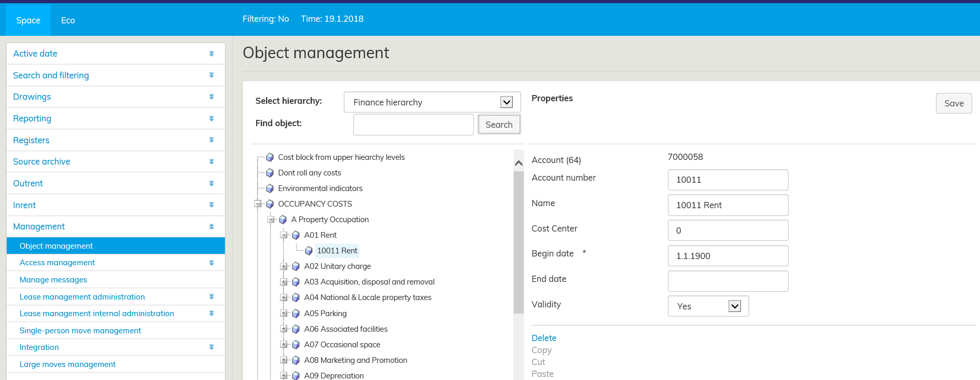
Task: Collapse the A01 Rent tree node
Action: pyautogui.click(x=284, y=235)
